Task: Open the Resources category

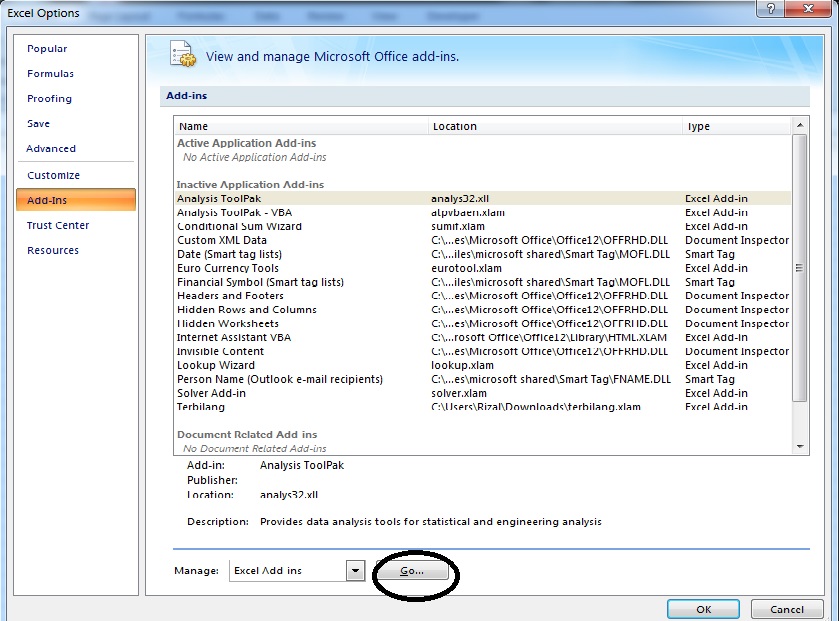Action: coord(53,250)
